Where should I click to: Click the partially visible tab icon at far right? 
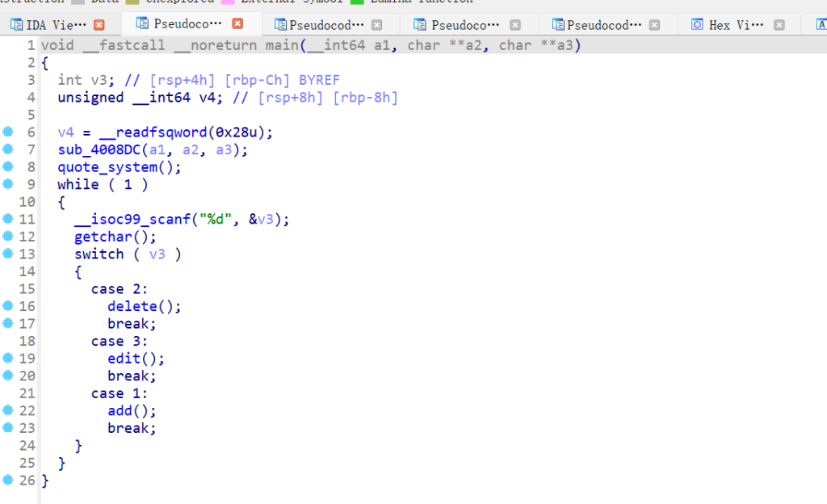coord(821,25)
